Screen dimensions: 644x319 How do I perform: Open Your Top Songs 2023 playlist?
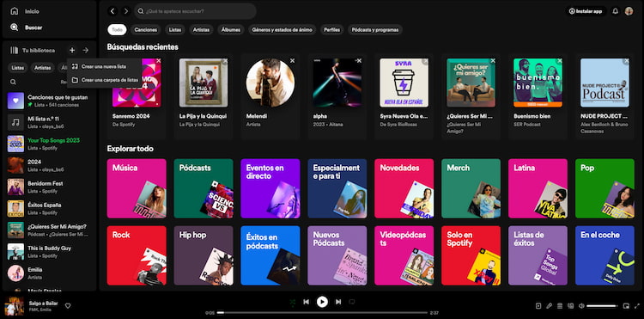point(50,144)
